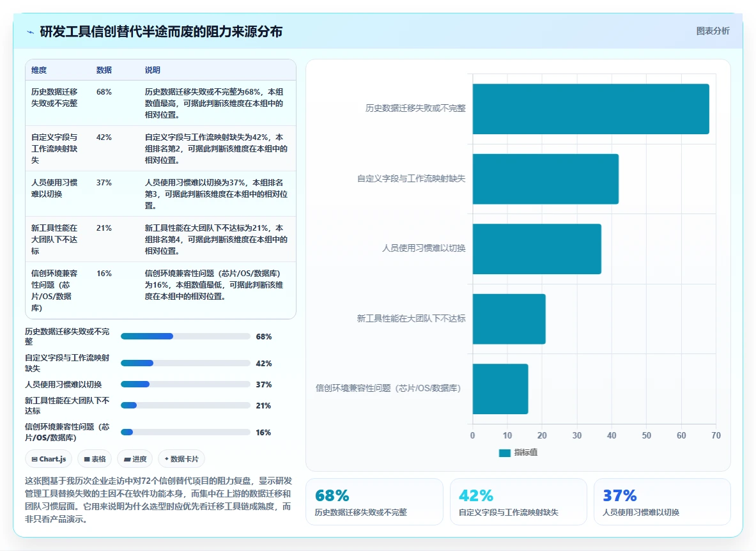
Task: Click the 68% cell in the table
Action: pos(104,91)
